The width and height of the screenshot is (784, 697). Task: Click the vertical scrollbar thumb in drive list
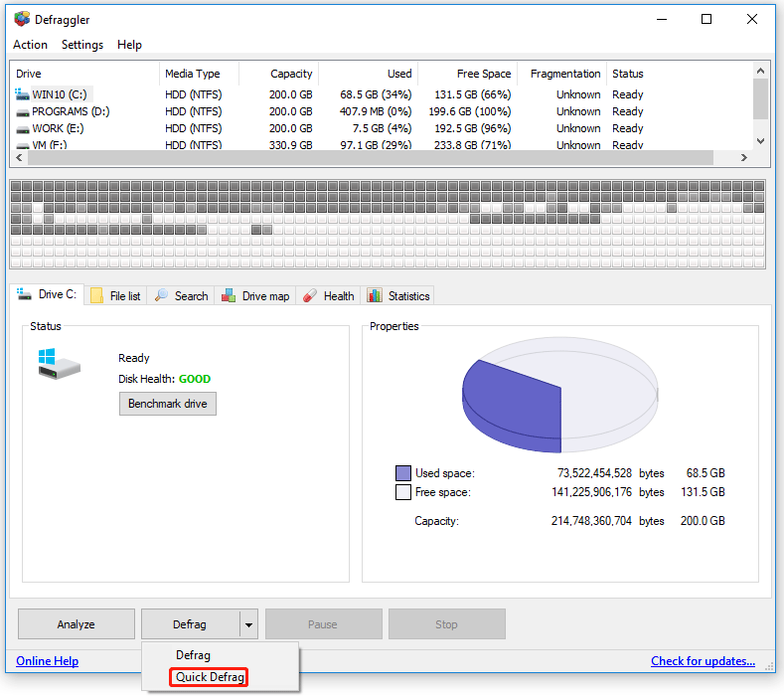coord(760,98)
